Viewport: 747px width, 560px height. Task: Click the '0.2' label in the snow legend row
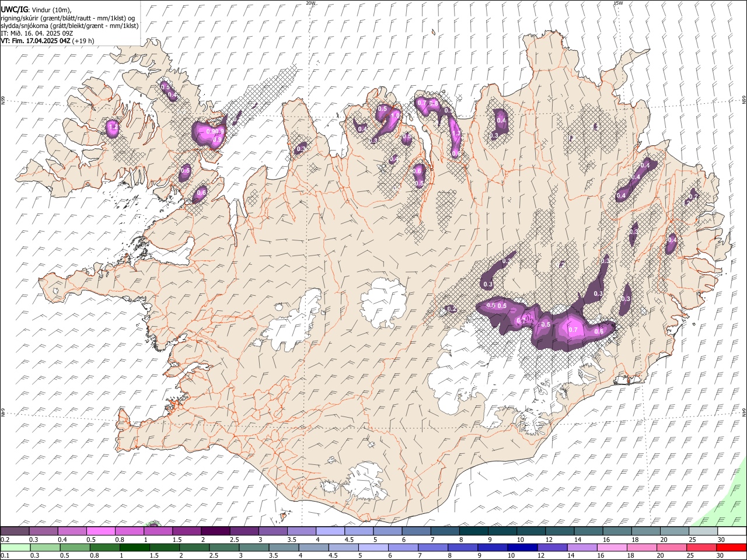(x=5, y=540)
